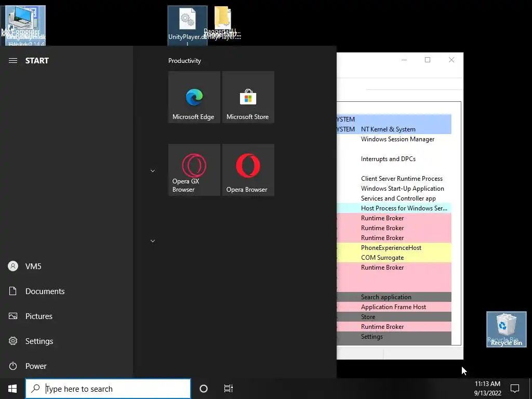Select the Windows Session Manager row
Image resolution: width=532 pixels, height=399 pixels.
[x=394, y=139]
